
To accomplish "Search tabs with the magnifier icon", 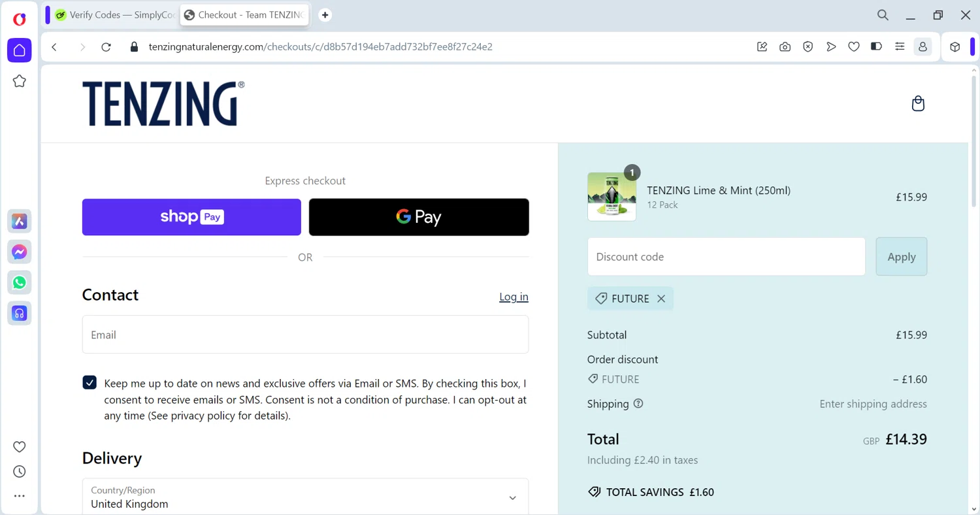I will (x=883, y=15).
